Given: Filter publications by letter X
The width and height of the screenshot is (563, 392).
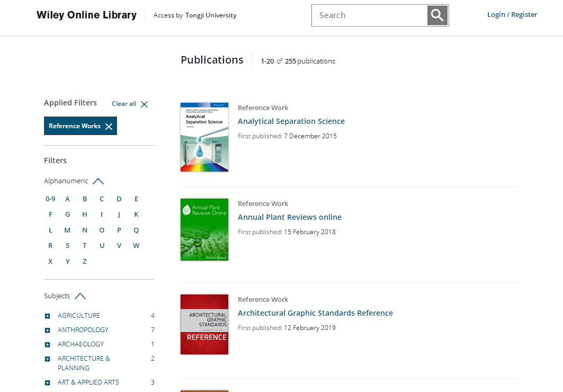Looking at the screenshot, I should click(x=50, y=261).
